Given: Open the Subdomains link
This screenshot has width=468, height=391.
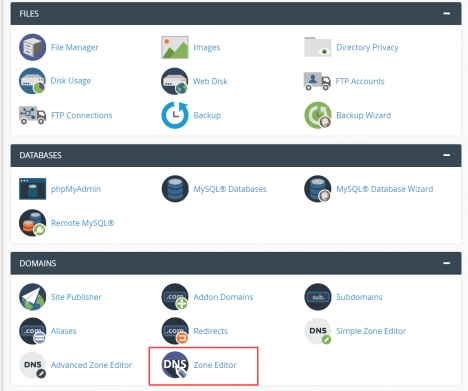Looking at the screenshot, I should [x=359, y=297].
